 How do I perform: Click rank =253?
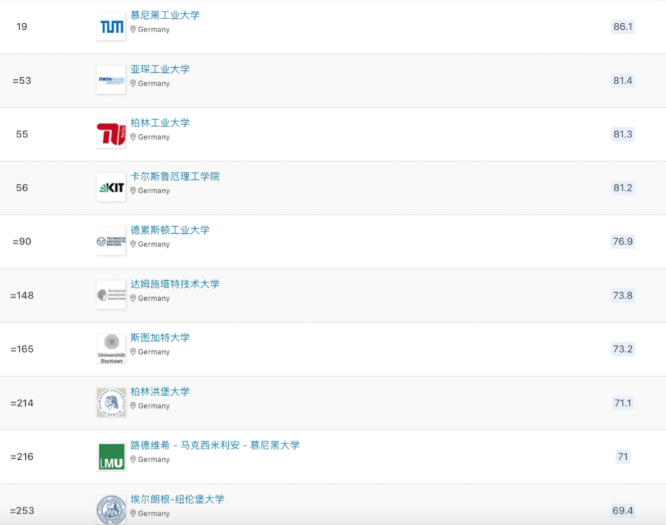(x=22, y=510)
